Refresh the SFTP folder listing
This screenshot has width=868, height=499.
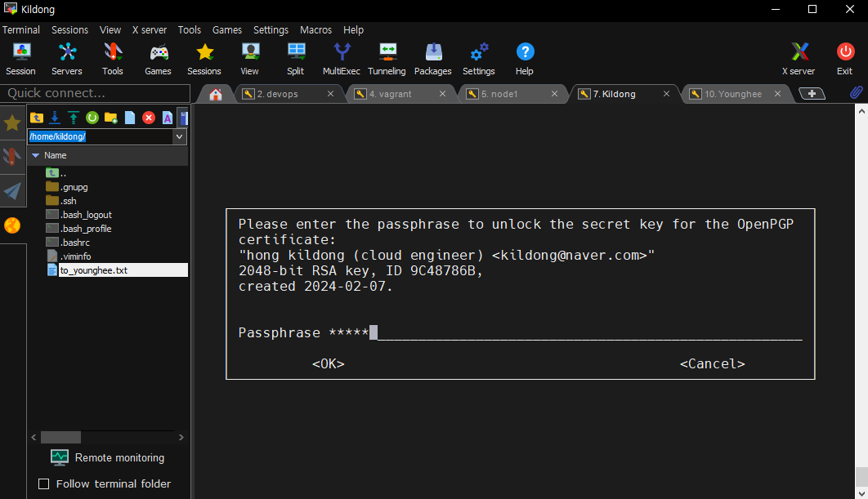pos(92,118)
